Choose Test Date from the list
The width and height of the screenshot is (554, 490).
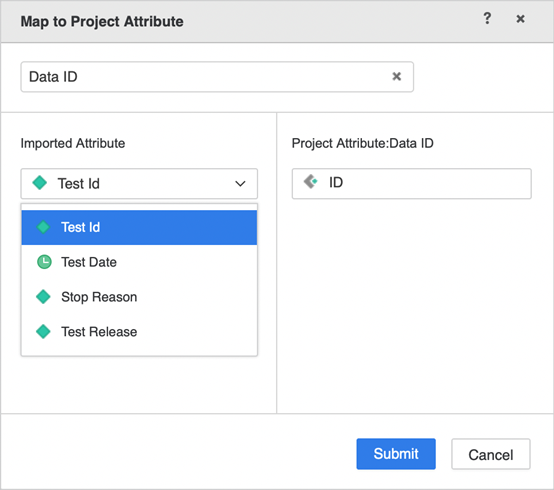(139, 262)
